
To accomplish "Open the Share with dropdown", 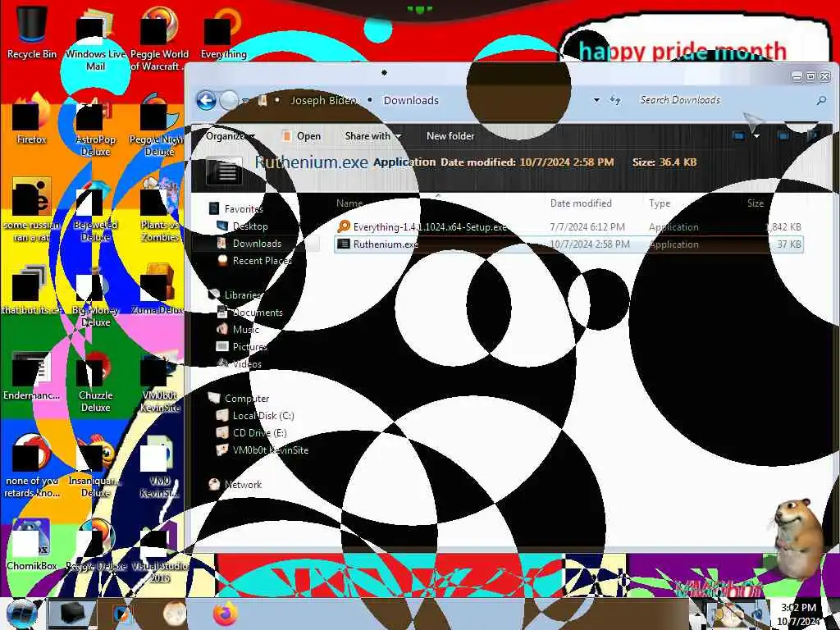I will (373, 136).
